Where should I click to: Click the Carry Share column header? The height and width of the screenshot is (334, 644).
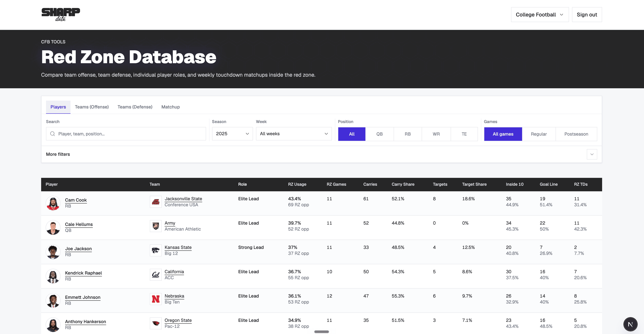point(403,184)
